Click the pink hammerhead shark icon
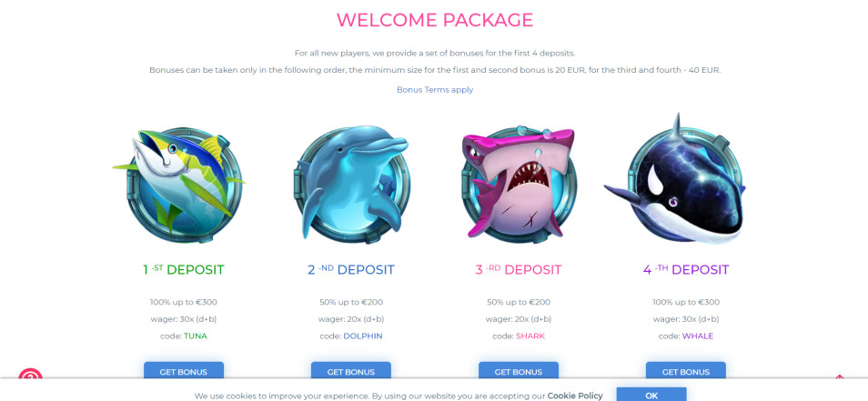Viewport: 868px width, 401px height. (x=518, y=183)
